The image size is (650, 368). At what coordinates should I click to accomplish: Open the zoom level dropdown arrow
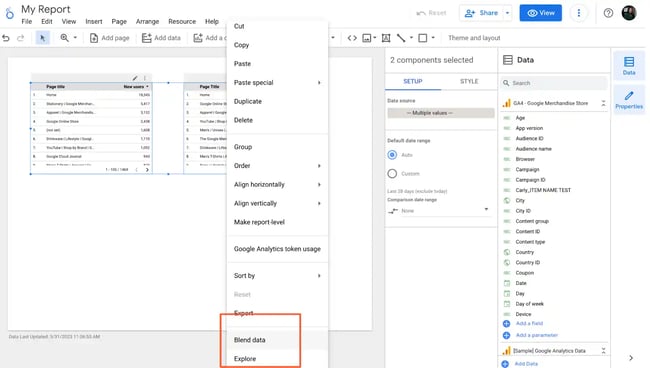coord(75,38)
